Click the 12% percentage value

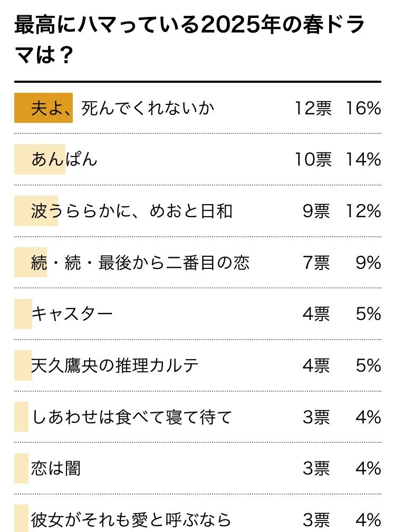click(363, 211)
